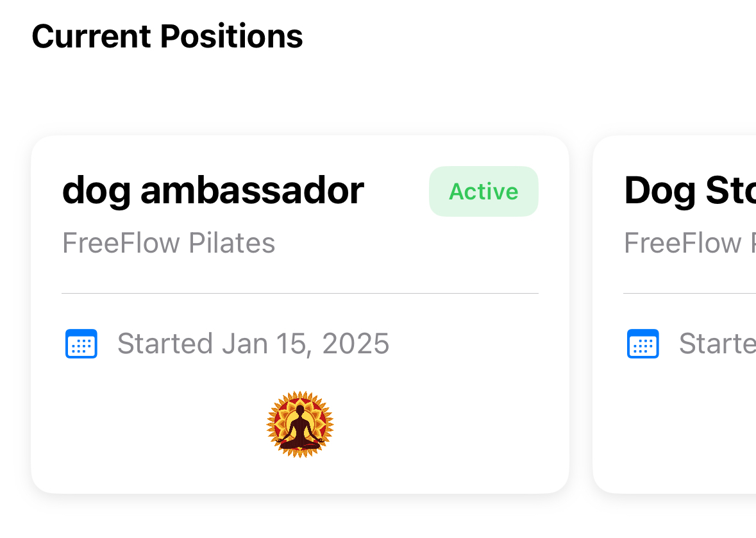Click the word ambassador in the card title
The width and height of the screenshot is (756, 538).
coord(252,190)
